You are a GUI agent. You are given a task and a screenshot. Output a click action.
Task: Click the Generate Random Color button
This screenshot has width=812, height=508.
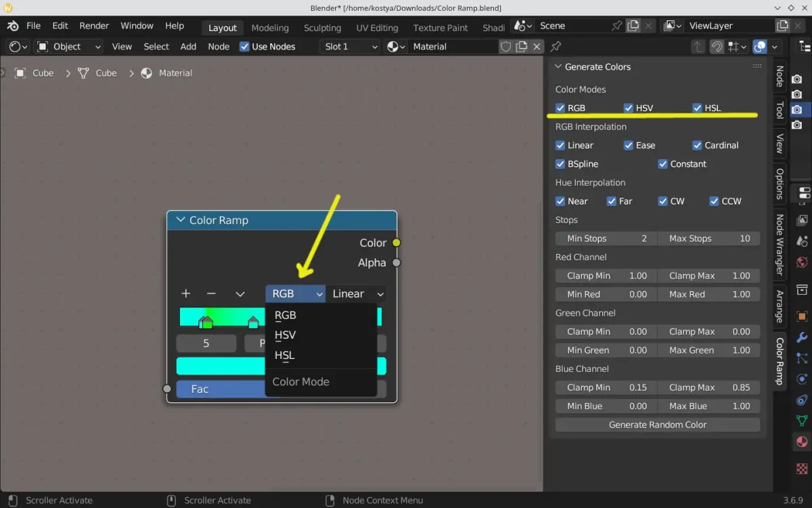pos(658,425)
